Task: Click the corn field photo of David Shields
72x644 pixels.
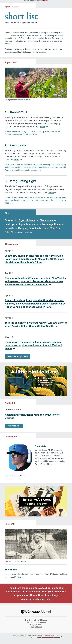Action: [36, 83]
